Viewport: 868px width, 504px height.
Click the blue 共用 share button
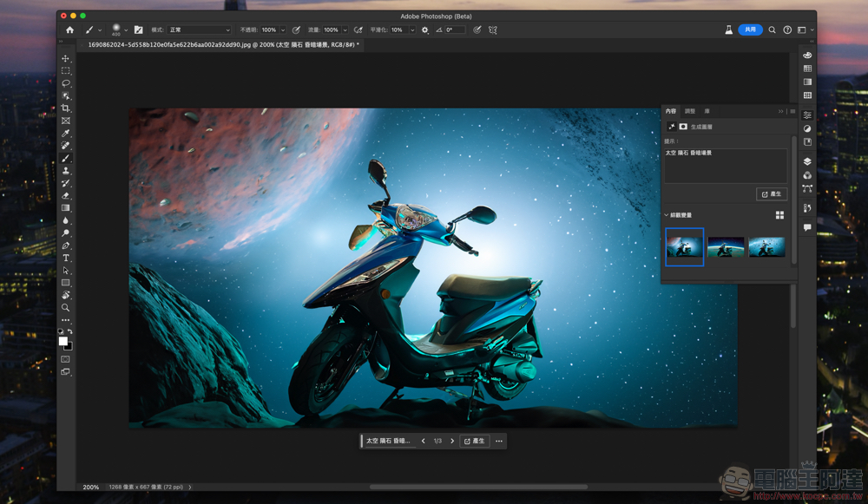point(750,29)
